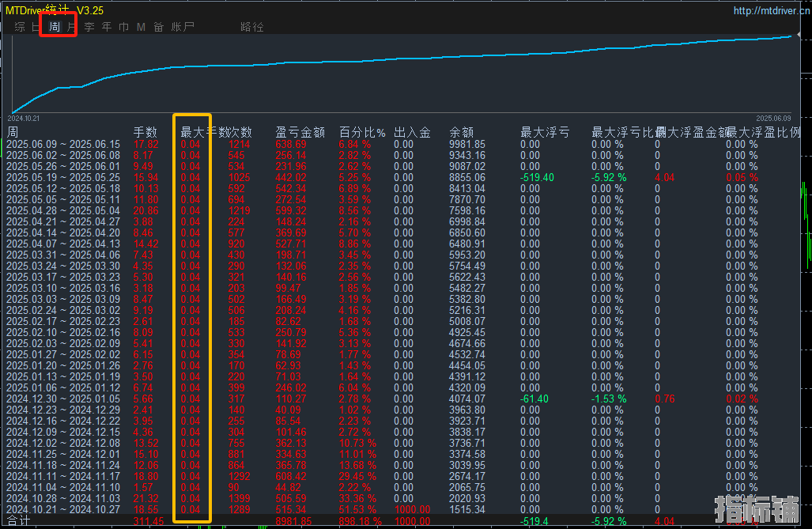Image resolution: width=812 pixels, height=529 pixels.
Task: Click the 盈亏金额 column header
Action: tap(300, 133)
